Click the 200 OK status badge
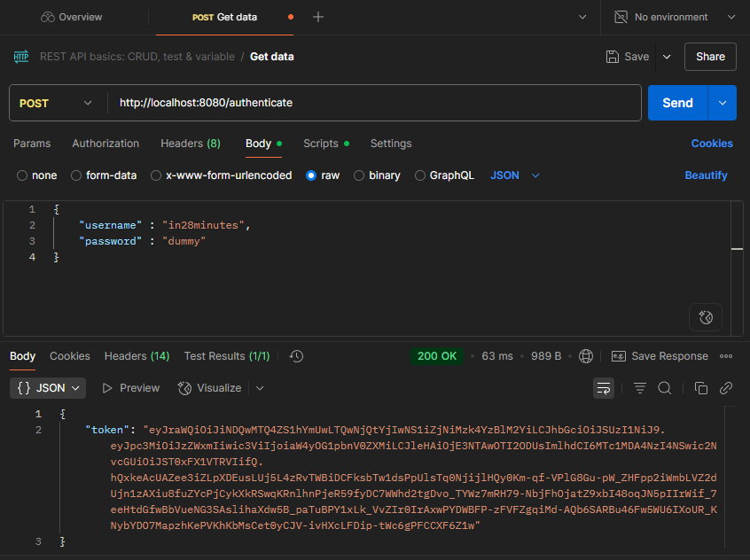 click(437, 356)
